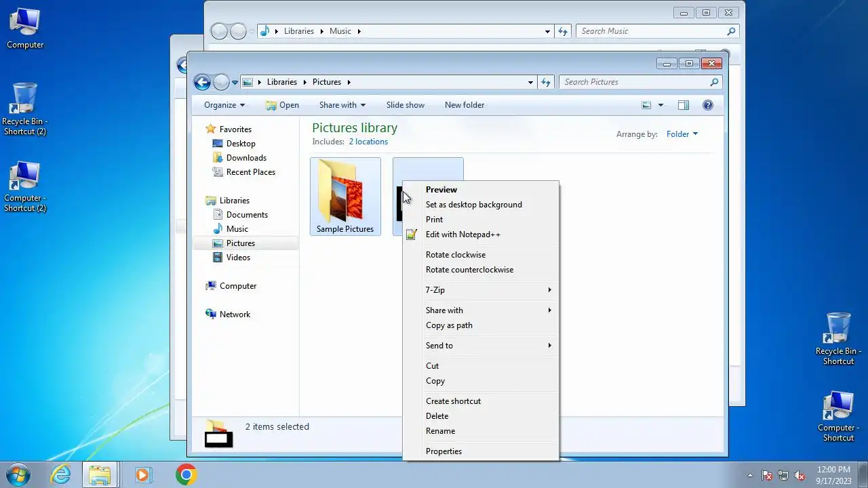Select Pictures library in sidebar

[241, 243]
